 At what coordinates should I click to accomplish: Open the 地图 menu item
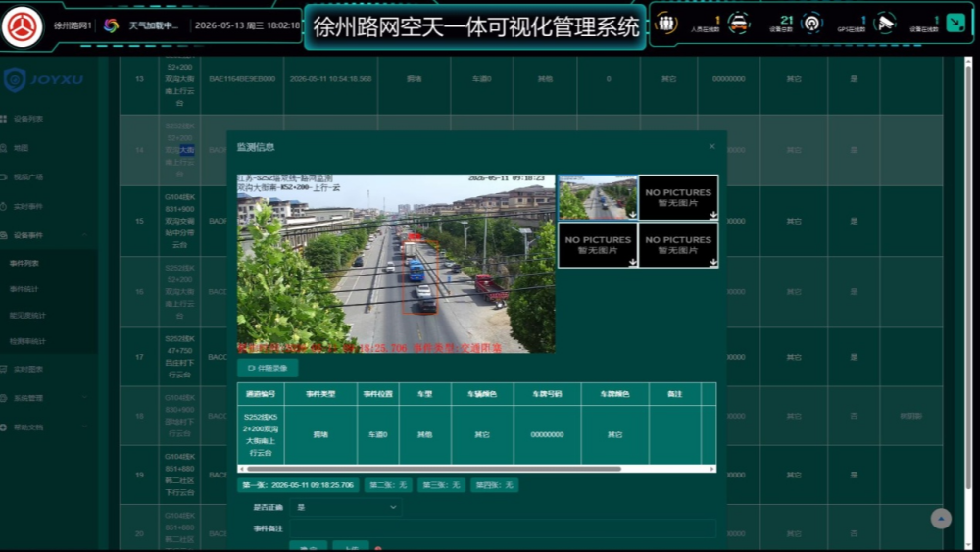click(x=22, y=148)
